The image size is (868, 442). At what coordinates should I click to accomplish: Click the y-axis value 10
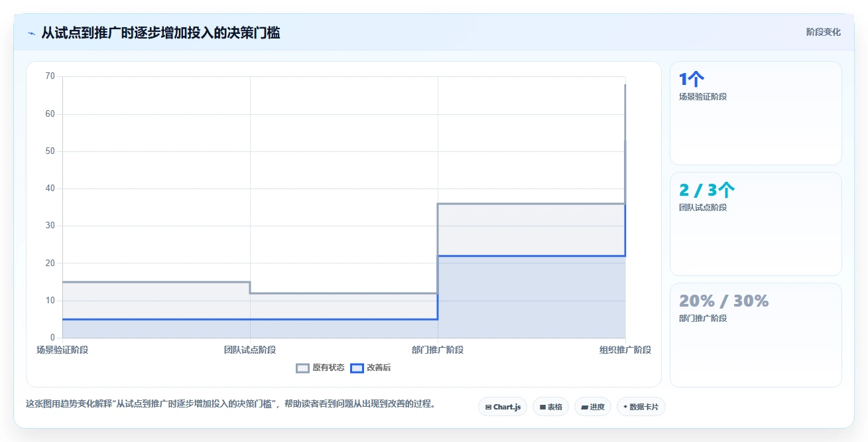(50, 301)
